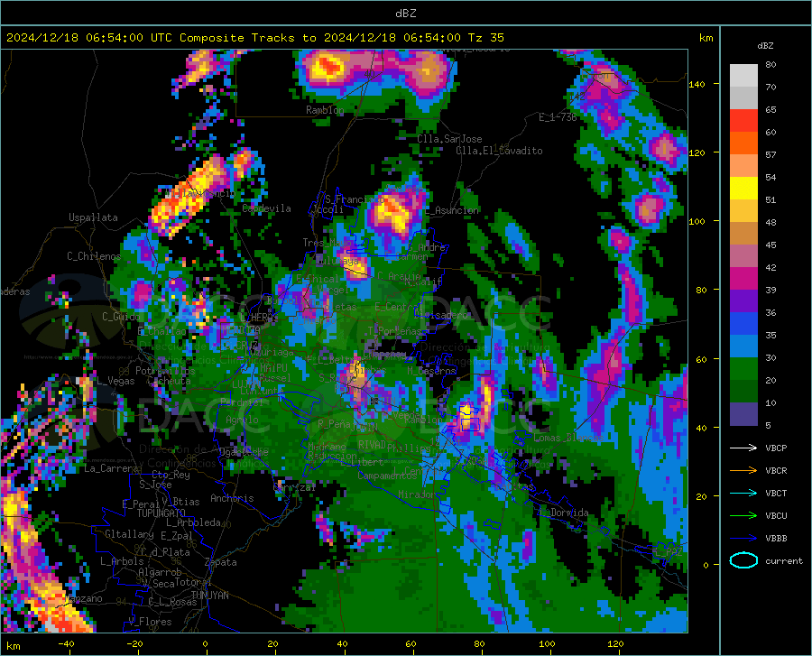Click the 'TUNUYAN' map label
This screenshot has width=812, height=656.
pyautogui.click(x=209, y=596)
